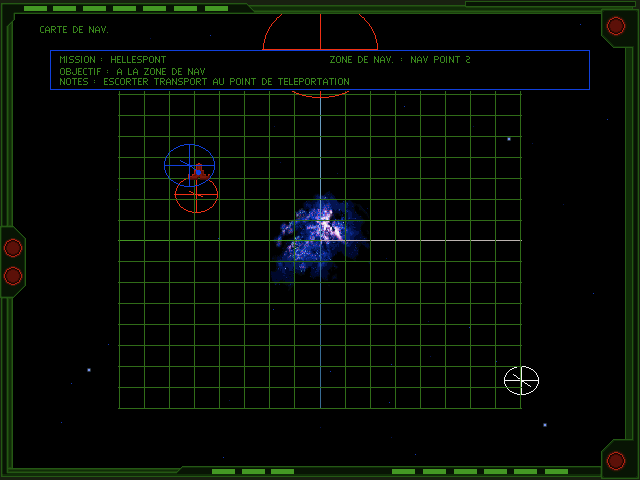Select the blue circle nav point marker
The image size is (640, 480).
(x=189, y=165)
